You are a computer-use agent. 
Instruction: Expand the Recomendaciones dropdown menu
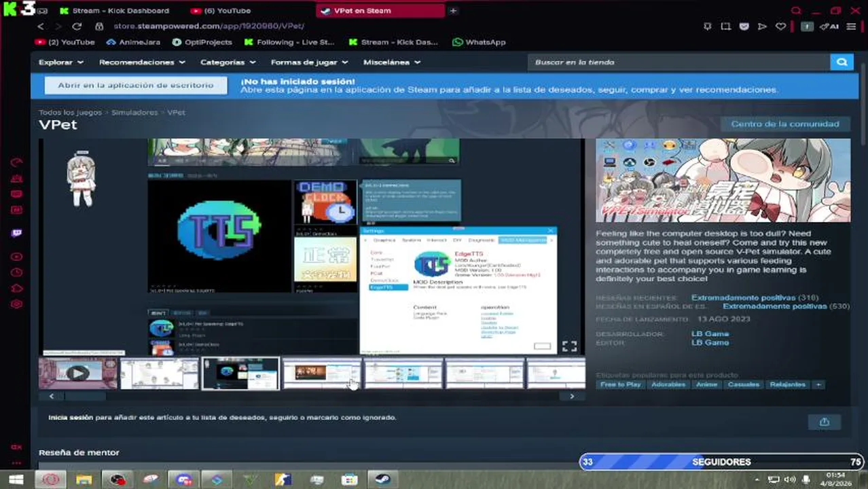142,62
